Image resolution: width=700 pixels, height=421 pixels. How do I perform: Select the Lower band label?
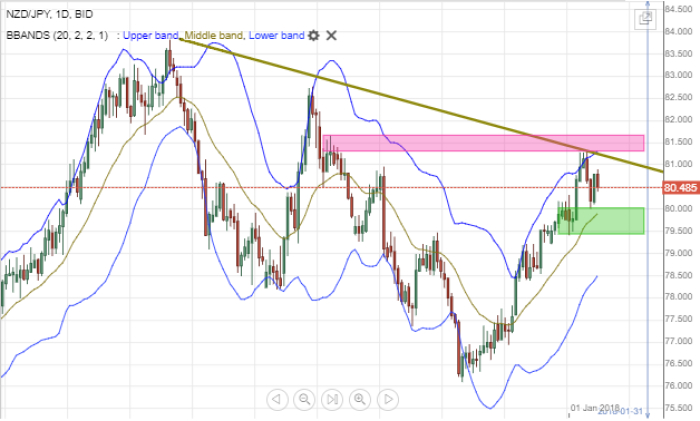pyautogui.click(x=276, y=35)
